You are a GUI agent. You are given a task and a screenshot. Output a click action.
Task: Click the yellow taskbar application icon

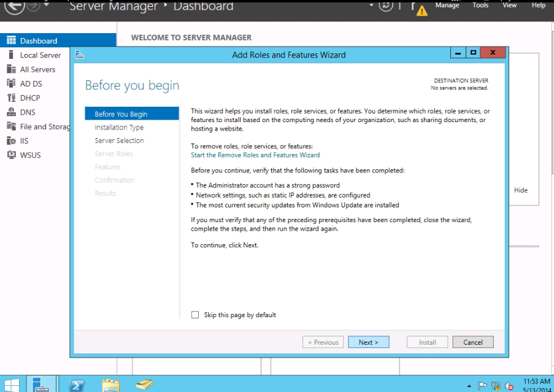(x=144, y=385)
